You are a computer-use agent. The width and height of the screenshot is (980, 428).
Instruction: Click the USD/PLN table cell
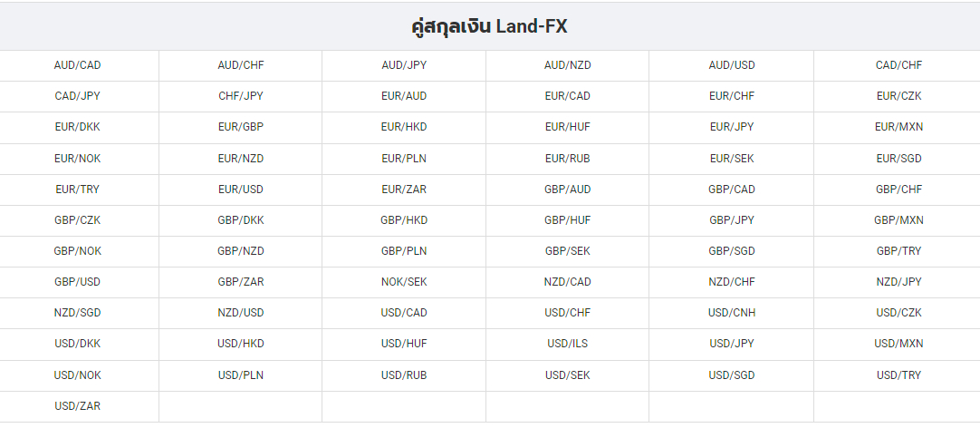[241, 375]
